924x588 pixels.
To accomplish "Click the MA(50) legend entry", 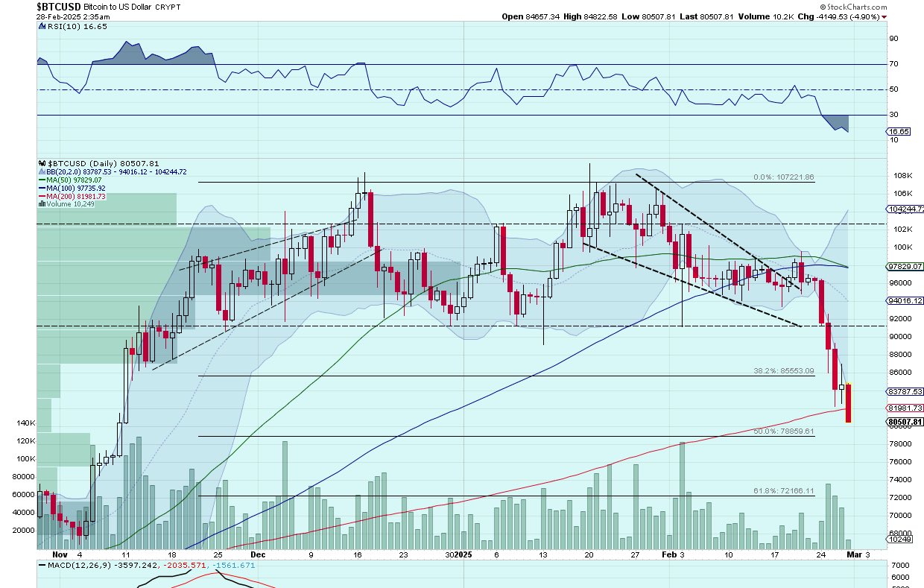I will (x=72, y=180).
